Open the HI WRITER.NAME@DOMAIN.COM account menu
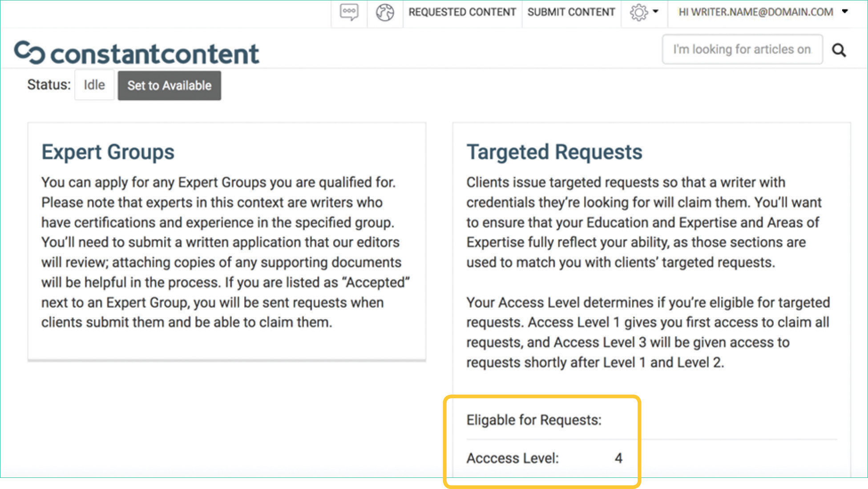This screenshot has width=868, height=489. point(755,12)
